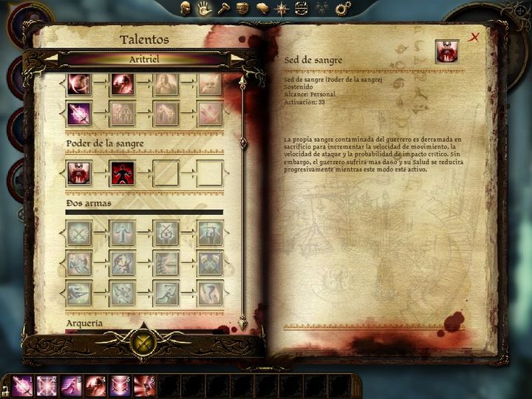Viewport: 532px width, 399px height.
Task: Select fourth talent in second Dos armas row
Action: [x=210, y=263]
